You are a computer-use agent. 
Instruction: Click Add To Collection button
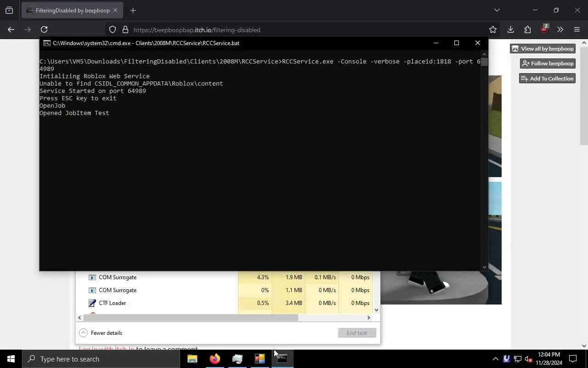coord(547,79)
